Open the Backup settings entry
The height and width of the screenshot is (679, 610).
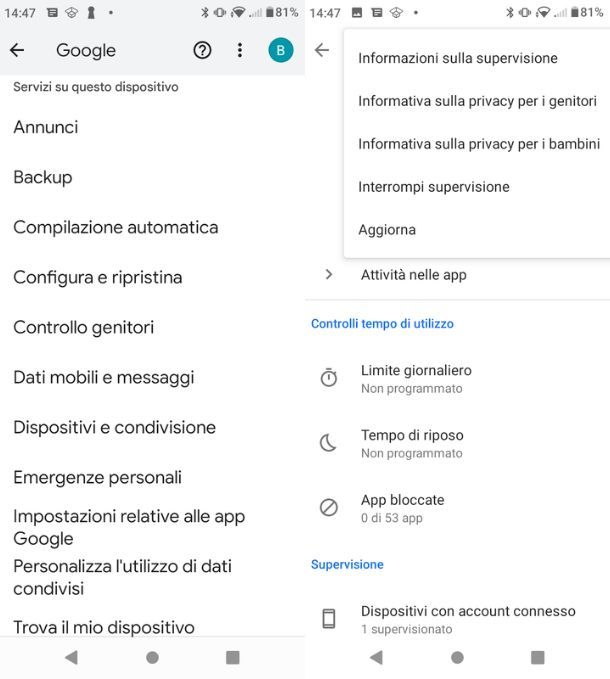(43, 177)
